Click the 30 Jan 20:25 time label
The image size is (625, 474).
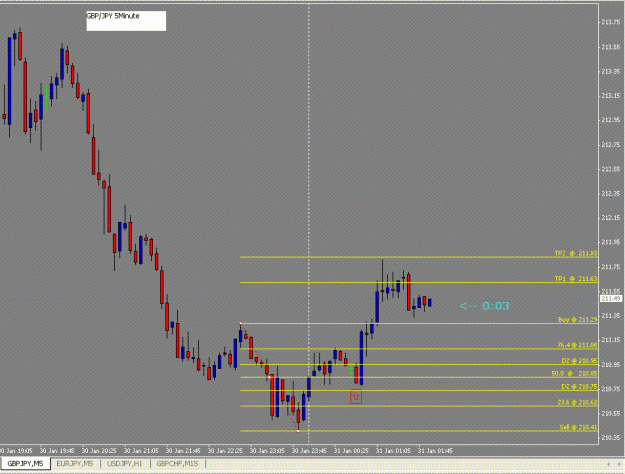click(x=99, y=450)
